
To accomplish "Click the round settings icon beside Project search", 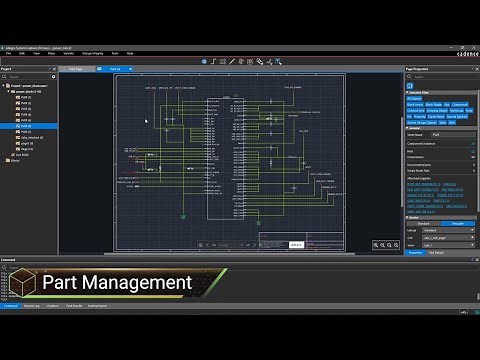I will 53,77.
